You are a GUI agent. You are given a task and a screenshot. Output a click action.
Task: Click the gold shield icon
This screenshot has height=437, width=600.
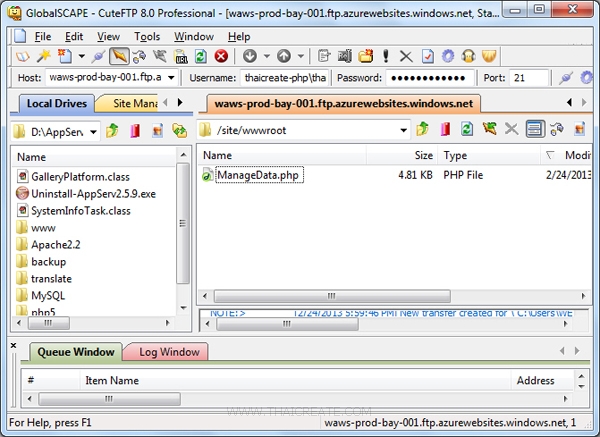(x=489, y=57)
